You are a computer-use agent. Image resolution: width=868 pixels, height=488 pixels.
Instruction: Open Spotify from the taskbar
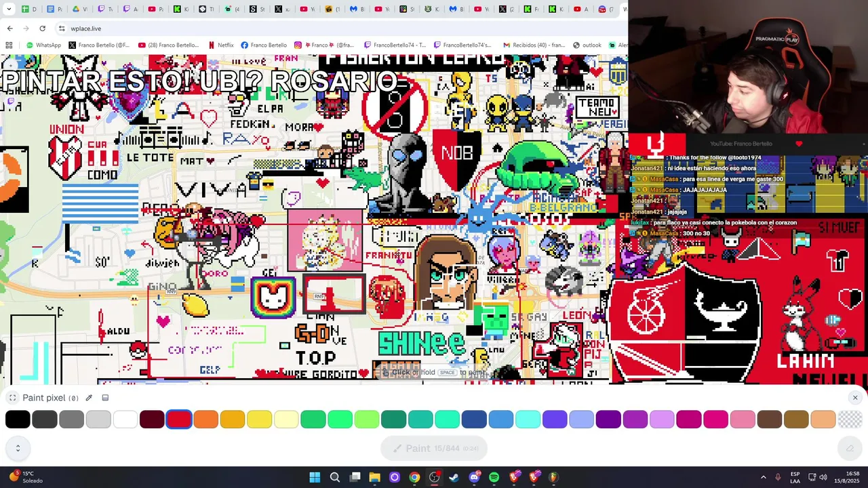(x=494, y=477)
